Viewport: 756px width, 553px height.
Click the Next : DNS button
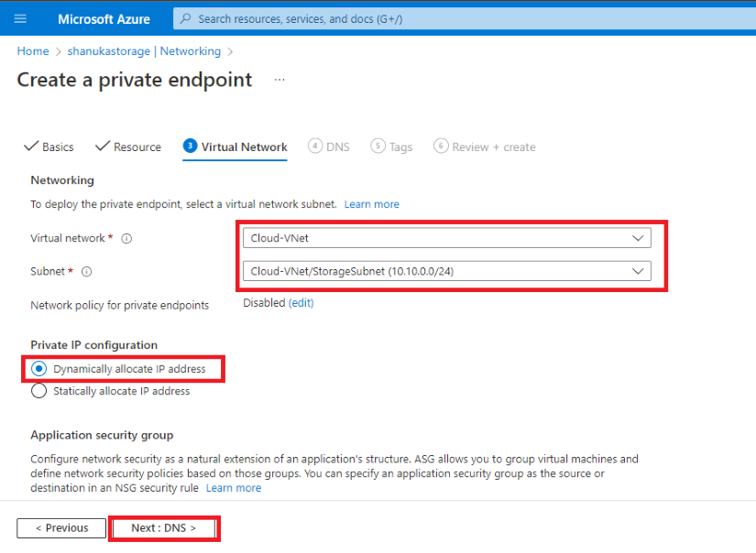pyautogui.click(x=164, y=528)
